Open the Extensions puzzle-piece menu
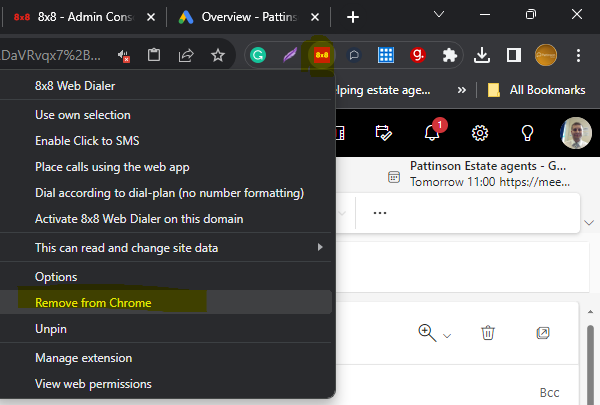 450,56
